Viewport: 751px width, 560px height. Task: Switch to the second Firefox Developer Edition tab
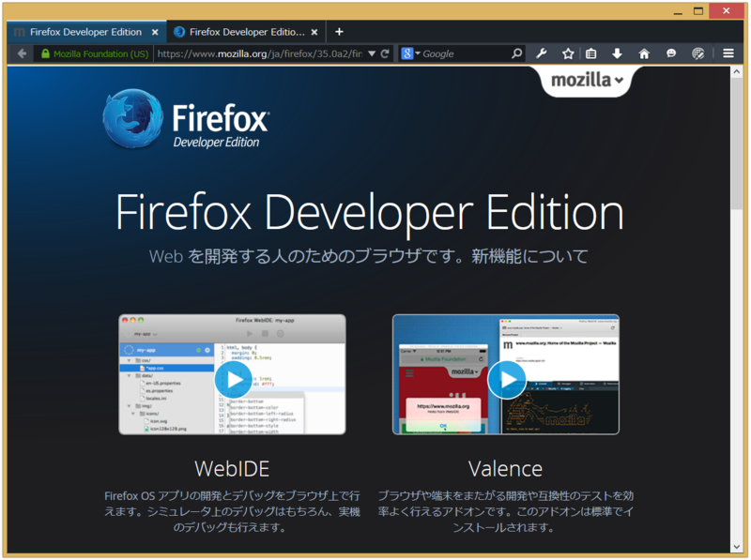[x=246, y=31]
